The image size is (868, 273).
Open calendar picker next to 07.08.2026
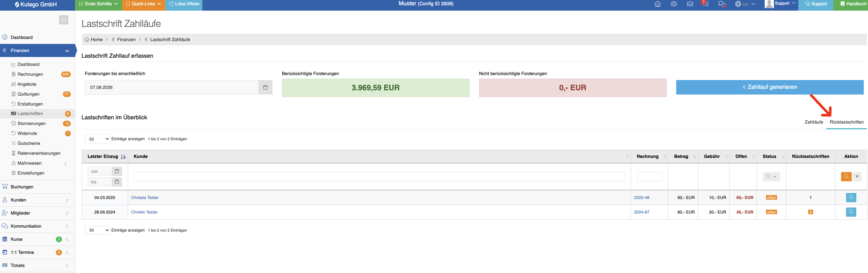click(265, 87)
